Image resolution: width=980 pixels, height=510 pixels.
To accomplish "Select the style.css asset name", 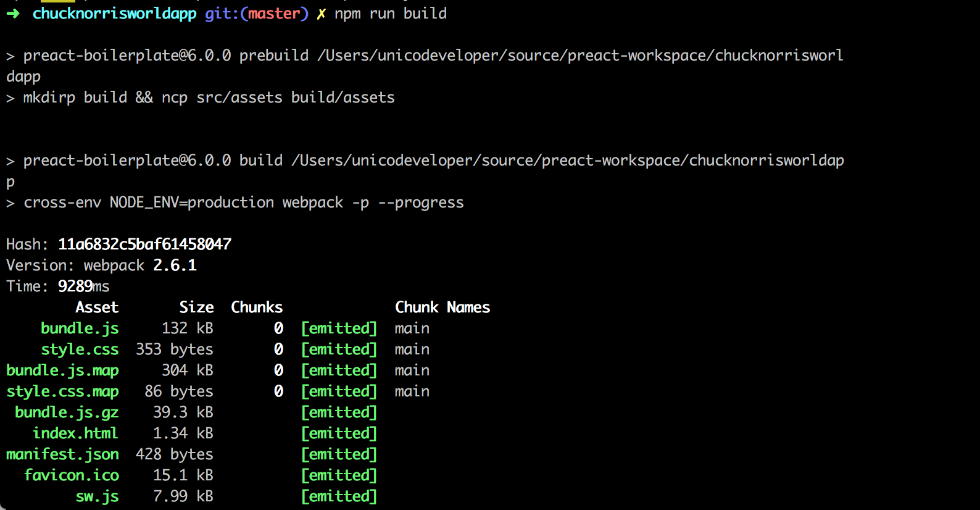I will 80,349.
